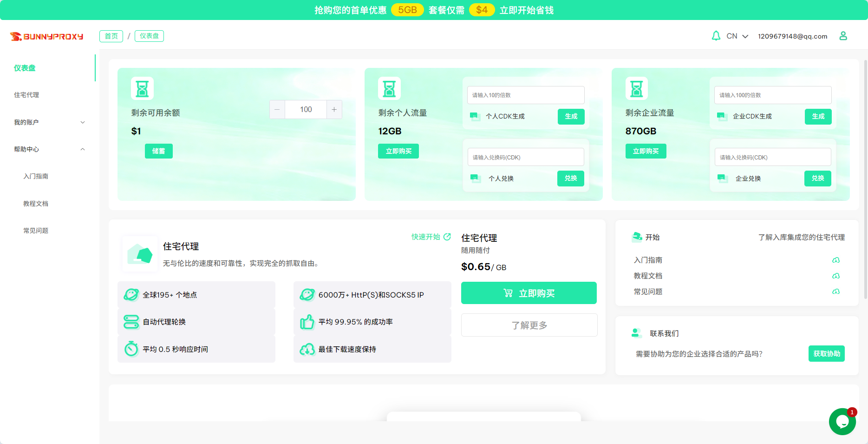Decrease balance amount with minus button
Screen dimensions: 868x444
tap(277, 110)
